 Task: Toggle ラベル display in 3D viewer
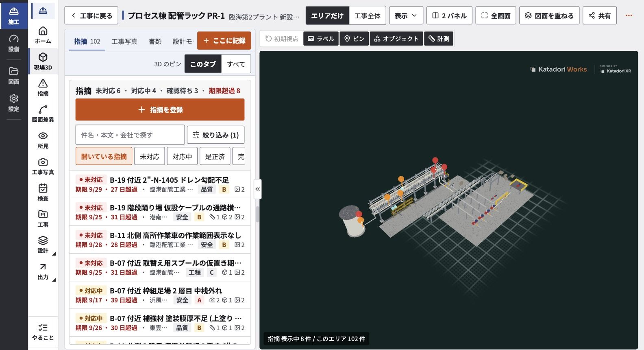pyautogui.click(x=321, y=39)
